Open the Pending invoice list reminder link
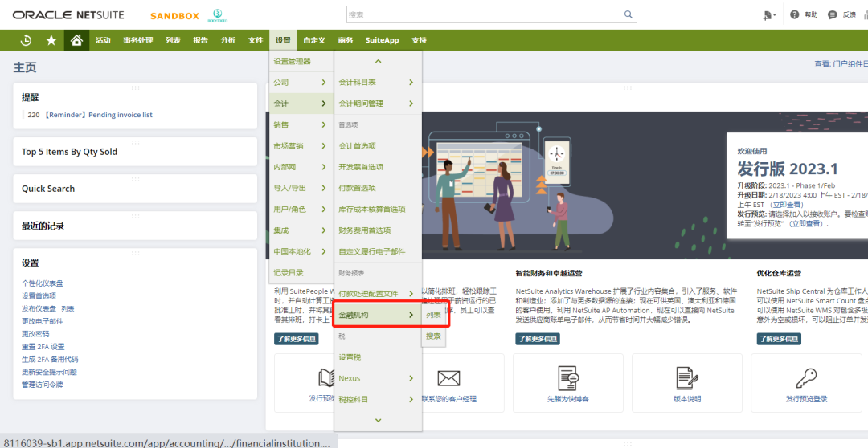The image size is (868, 448). click(97, 115)
